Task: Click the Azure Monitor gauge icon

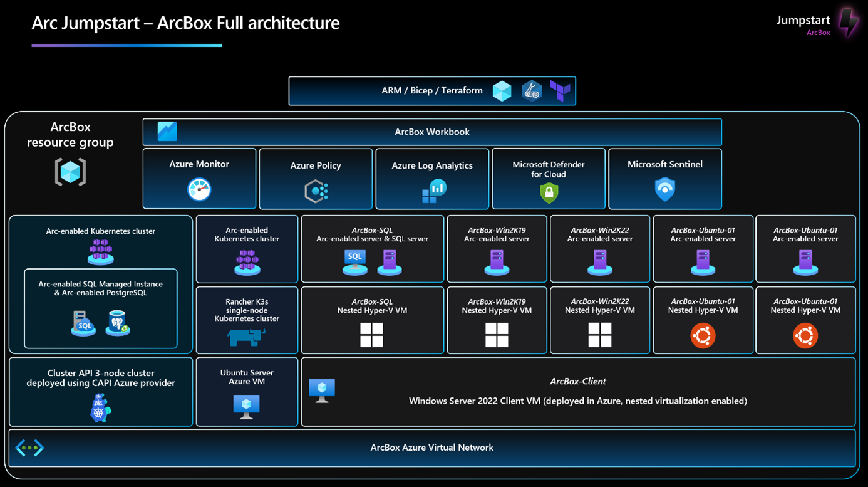Action: [199, 189]
